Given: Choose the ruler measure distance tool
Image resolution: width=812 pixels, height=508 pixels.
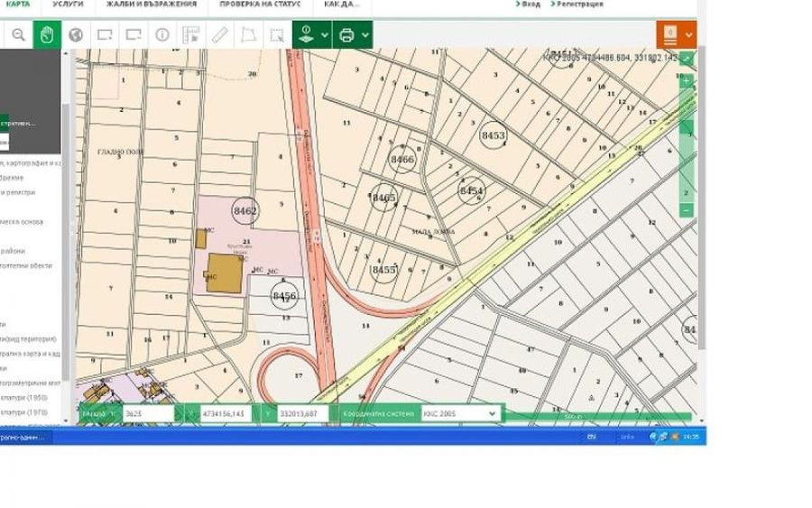Looking at the screenshot, I should point(220,35).
